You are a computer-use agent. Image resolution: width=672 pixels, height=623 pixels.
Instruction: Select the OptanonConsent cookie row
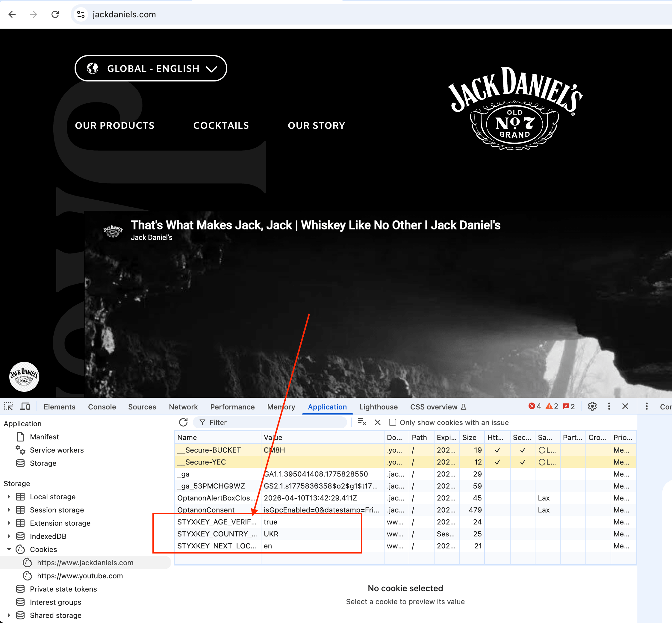[x=405, y=510]
